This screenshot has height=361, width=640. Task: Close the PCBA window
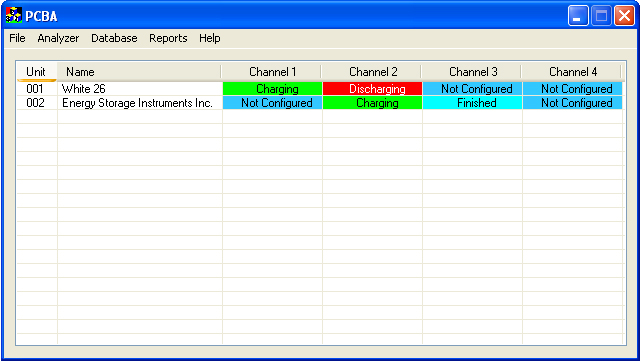pos(624,16)
